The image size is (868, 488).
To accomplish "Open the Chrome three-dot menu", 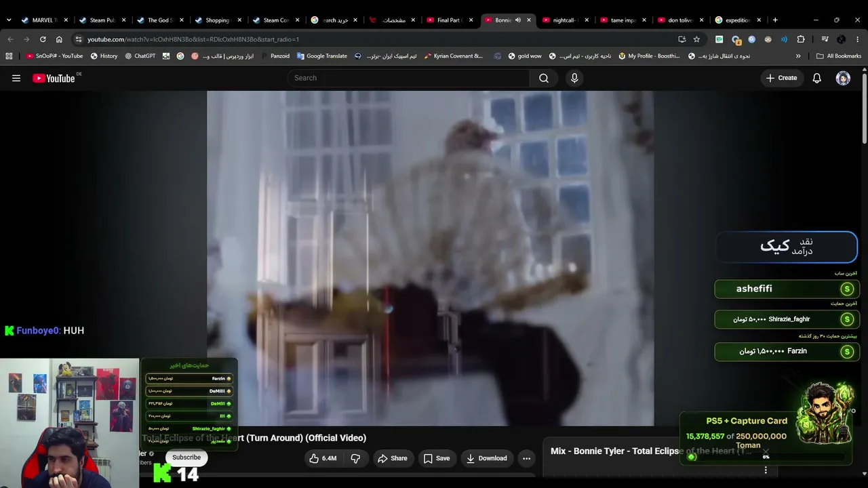I will [858, 39].
